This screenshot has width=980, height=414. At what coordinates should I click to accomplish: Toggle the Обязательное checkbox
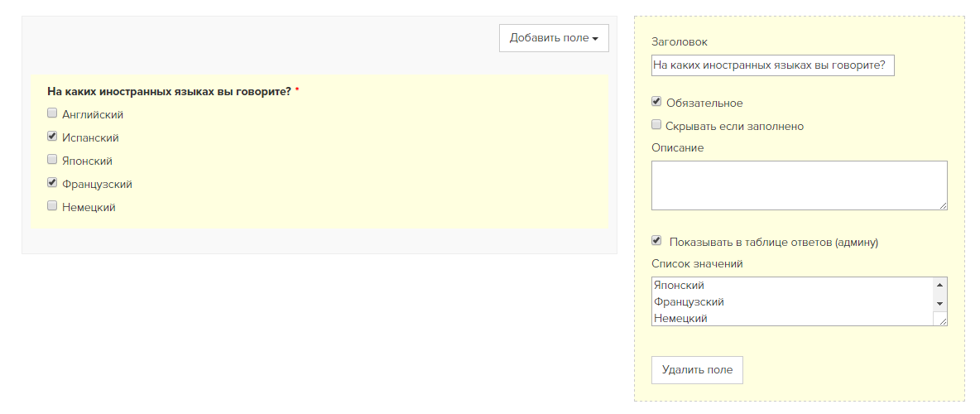click(656, 102)
